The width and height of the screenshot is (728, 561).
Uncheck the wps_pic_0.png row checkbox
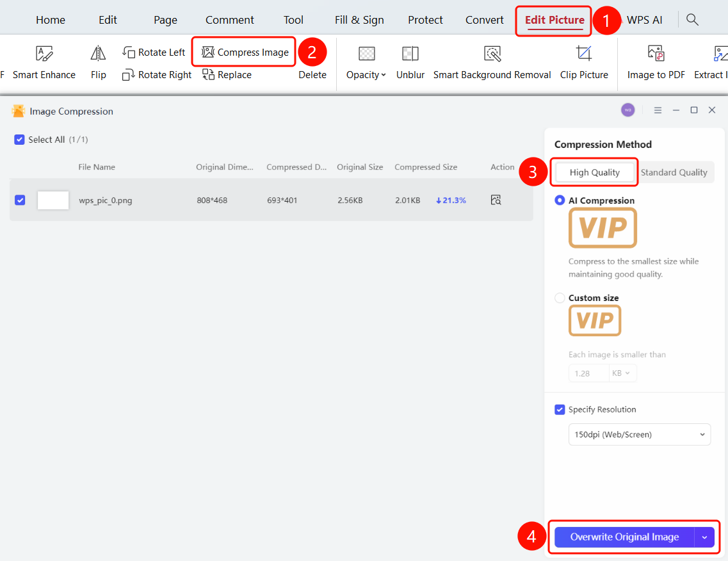coord(20,200)
